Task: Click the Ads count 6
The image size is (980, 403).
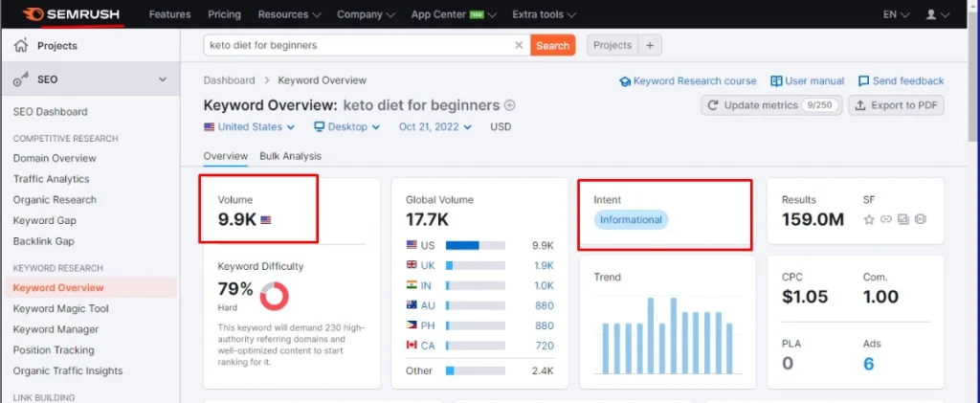Action: (x=869, y=364)
